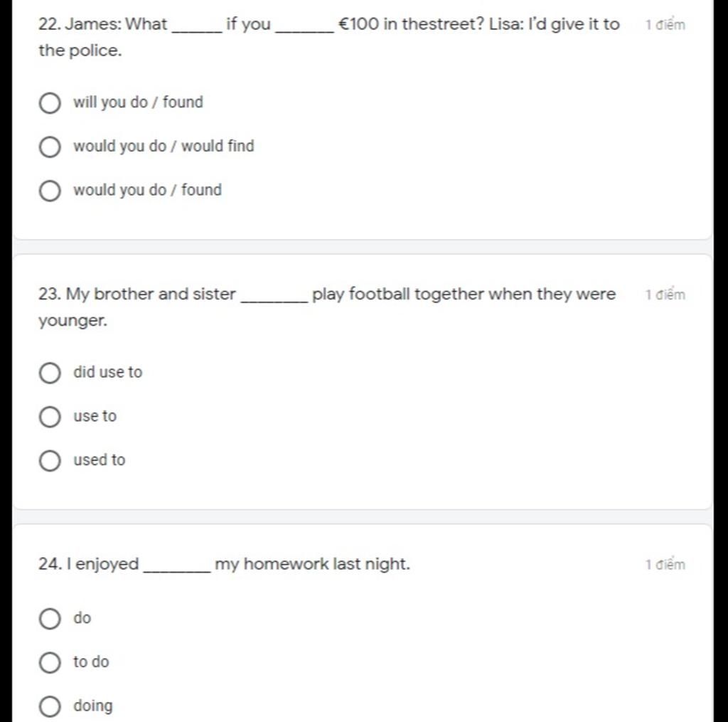Pick the 'doing' radio button
This screenshot has width=728, height=722.
(49, 707)
